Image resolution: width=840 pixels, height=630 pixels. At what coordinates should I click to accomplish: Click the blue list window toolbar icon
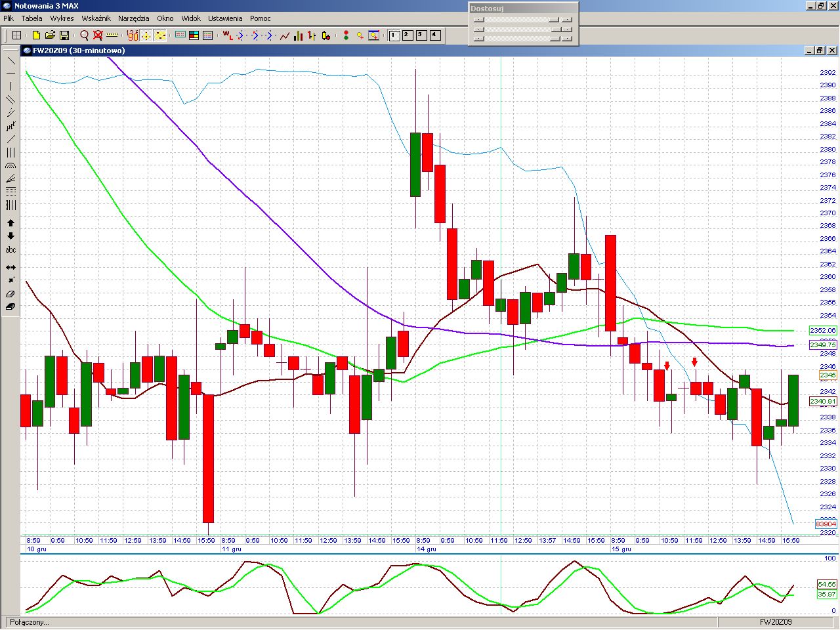click(x=208, y=35)
